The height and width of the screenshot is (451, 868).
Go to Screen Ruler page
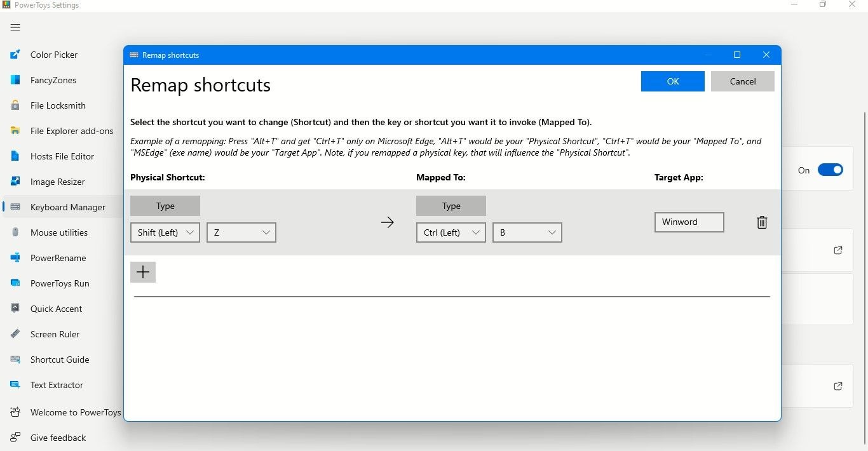click(x=55, y=334)
